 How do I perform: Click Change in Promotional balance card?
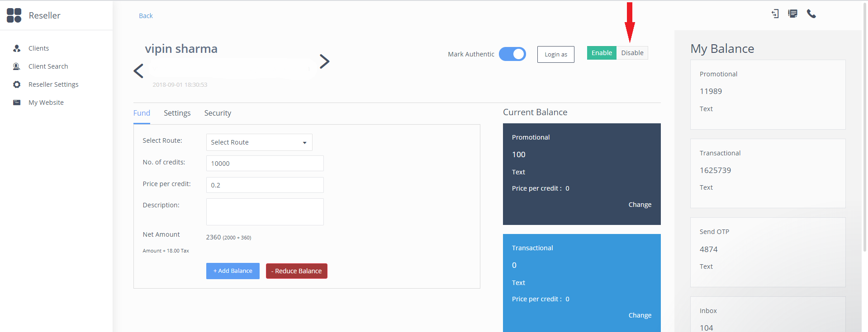coord(640,205)
